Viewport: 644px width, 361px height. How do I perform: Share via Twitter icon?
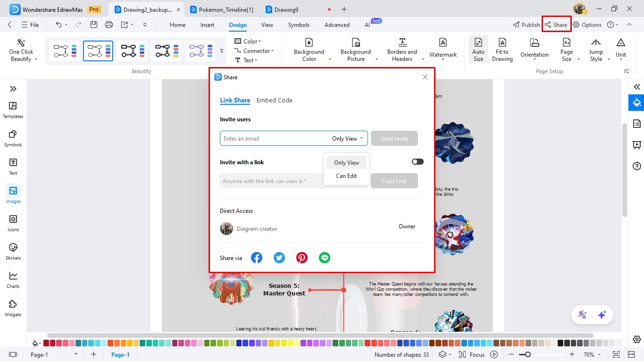point(279,258)
